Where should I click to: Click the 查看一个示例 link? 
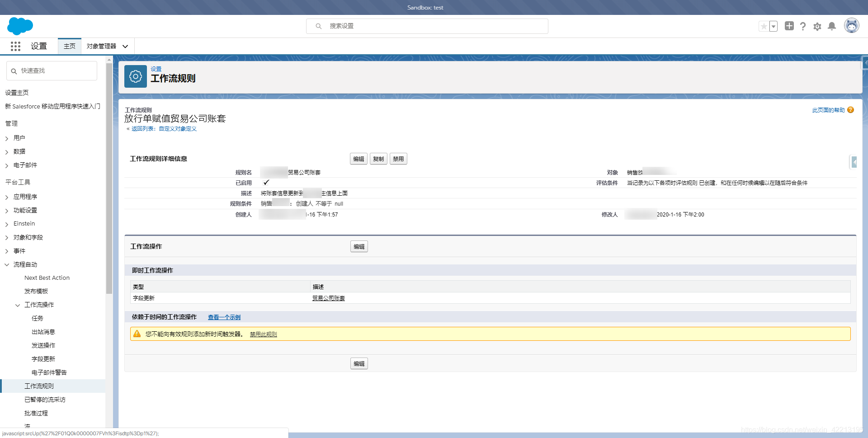coord(224,317)
